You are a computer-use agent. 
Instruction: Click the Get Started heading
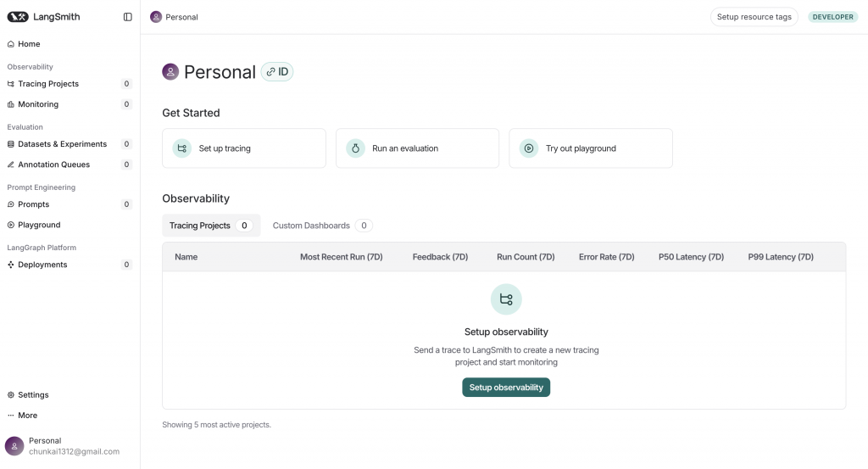pos(191,113)
